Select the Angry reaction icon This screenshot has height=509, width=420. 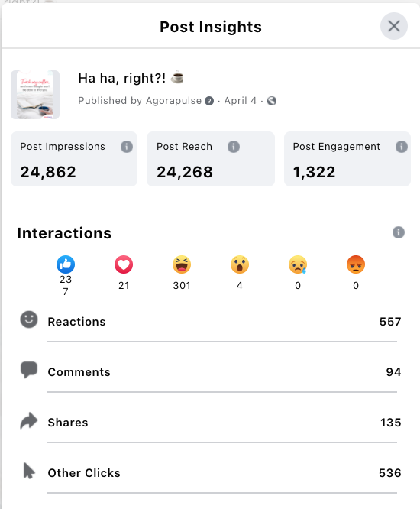[x=356, y=264]
